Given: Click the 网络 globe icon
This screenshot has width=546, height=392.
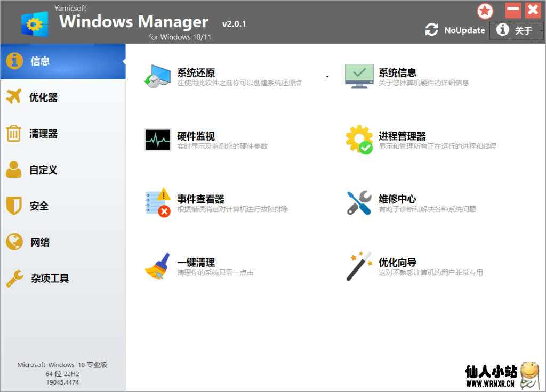Looking at the screenshot, I should (x=14, y=242).
